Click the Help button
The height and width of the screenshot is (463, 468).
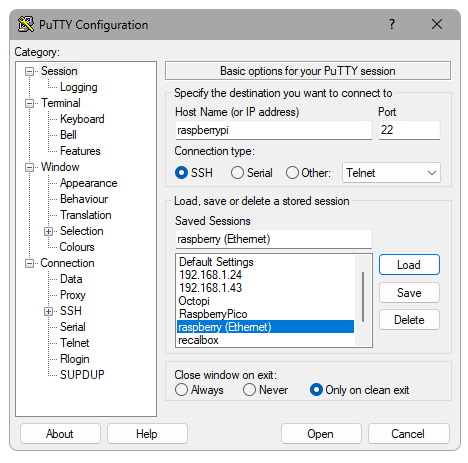pos(147,434)
